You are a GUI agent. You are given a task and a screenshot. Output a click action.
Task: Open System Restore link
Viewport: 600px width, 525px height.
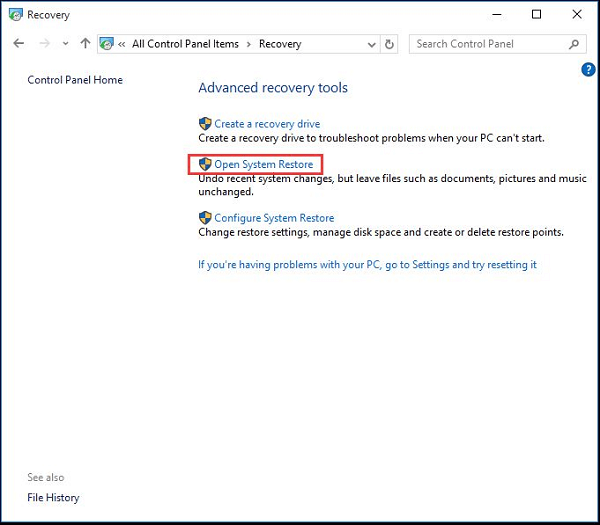264,165
